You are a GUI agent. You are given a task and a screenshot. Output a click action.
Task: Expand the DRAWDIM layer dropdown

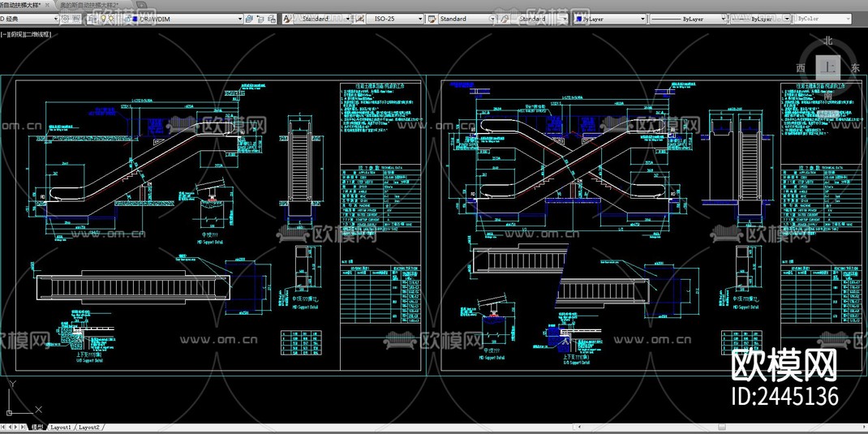(x=240, y=19)
